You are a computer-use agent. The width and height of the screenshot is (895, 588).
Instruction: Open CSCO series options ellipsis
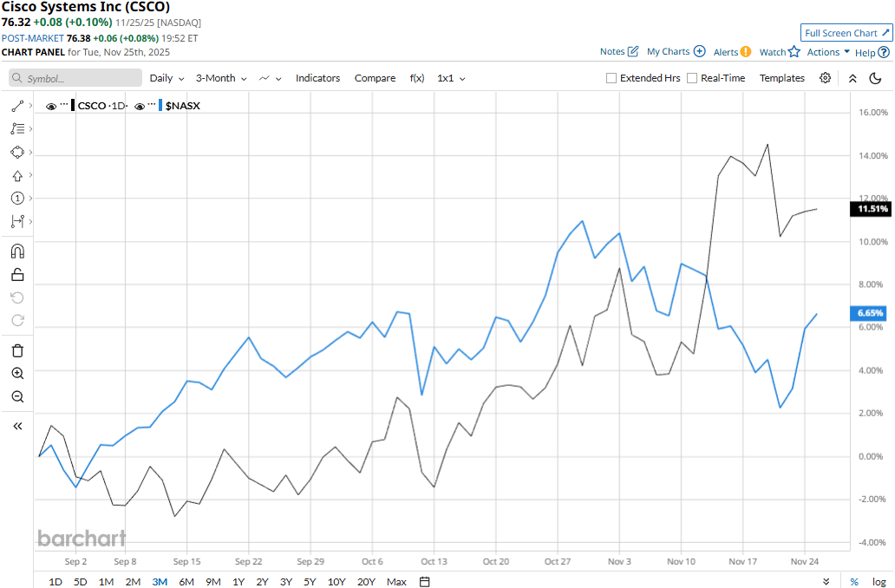pos(64,105)
